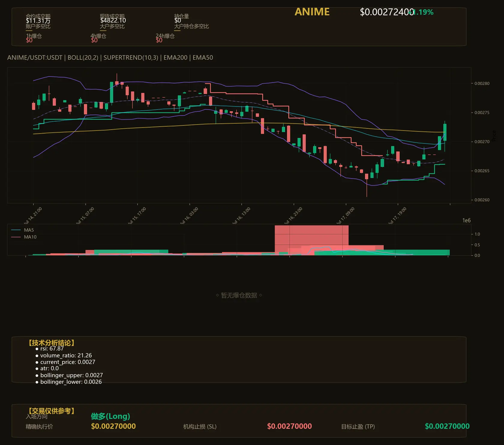Image resolution: width=504 pixels, height=445 pixels.
Task: Select the 1h爆仓 liquidation label
Action: (x=34, y=36)
